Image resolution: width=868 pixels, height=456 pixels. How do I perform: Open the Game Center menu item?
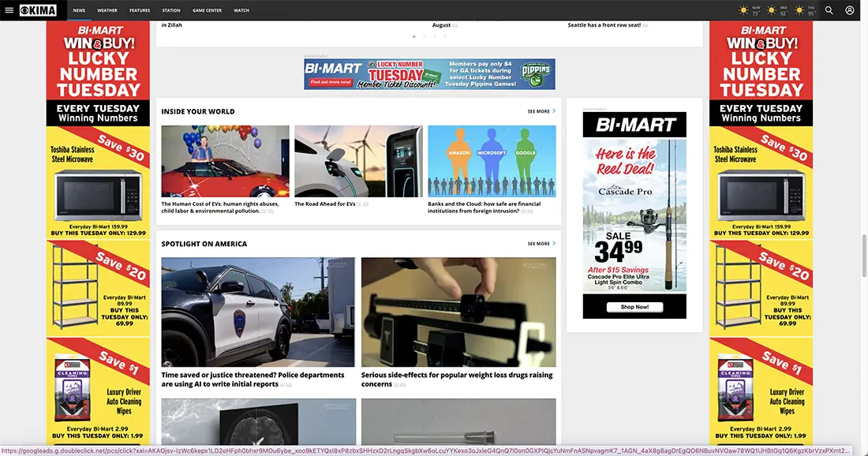coord(207,10)
